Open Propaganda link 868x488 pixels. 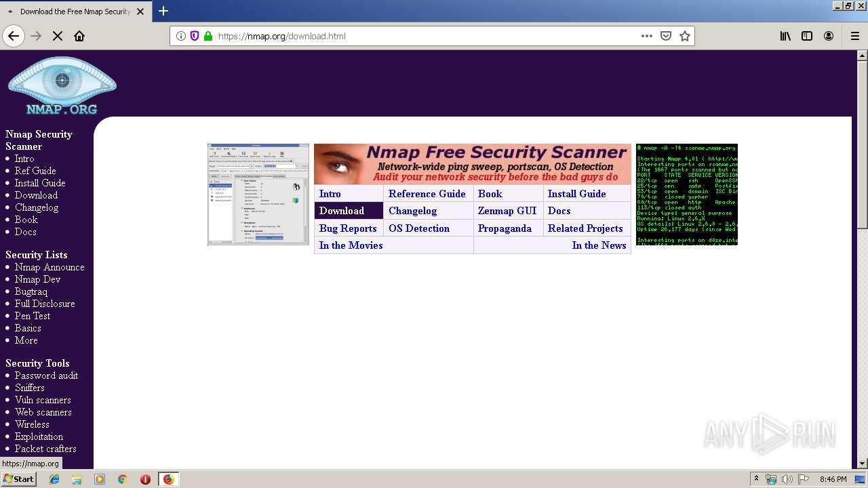[x=505, y=228]
